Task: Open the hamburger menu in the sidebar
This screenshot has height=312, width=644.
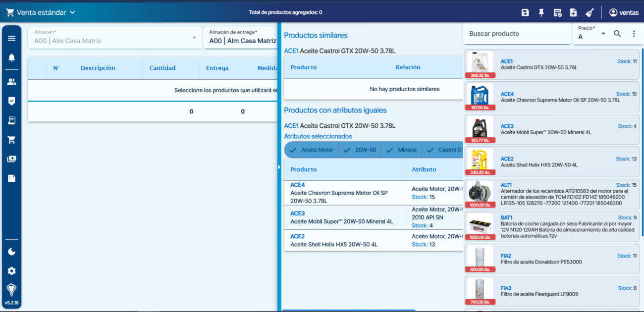Action: point(11,38)
